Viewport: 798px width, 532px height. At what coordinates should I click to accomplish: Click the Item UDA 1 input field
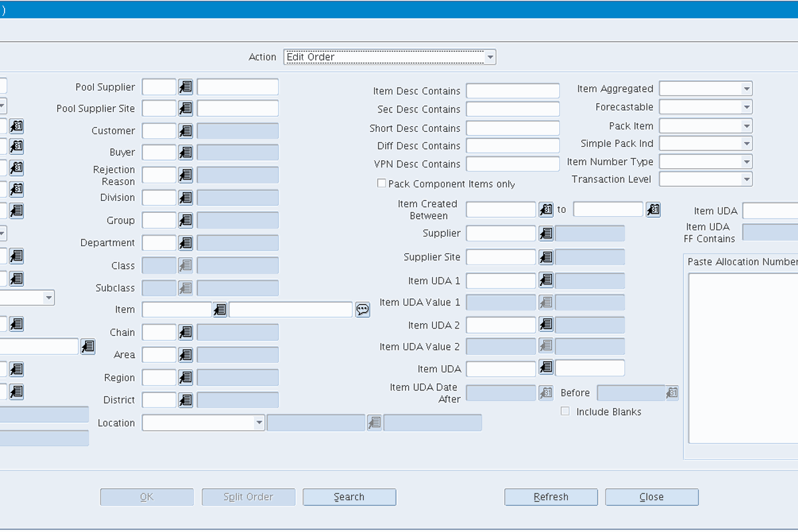(x=501, y=281)
